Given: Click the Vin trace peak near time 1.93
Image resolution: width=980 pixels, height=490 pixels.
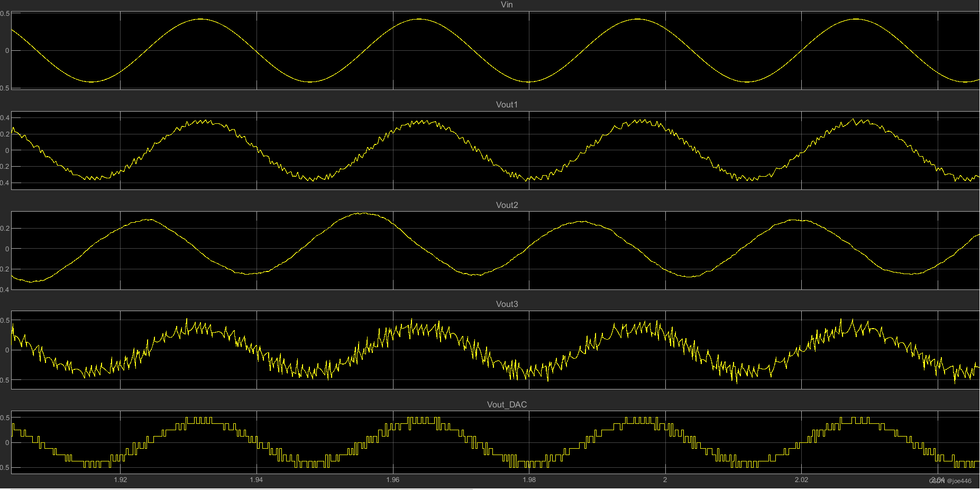Looking at the screenshot, I should pyautogui.click(x=200, y=20).
